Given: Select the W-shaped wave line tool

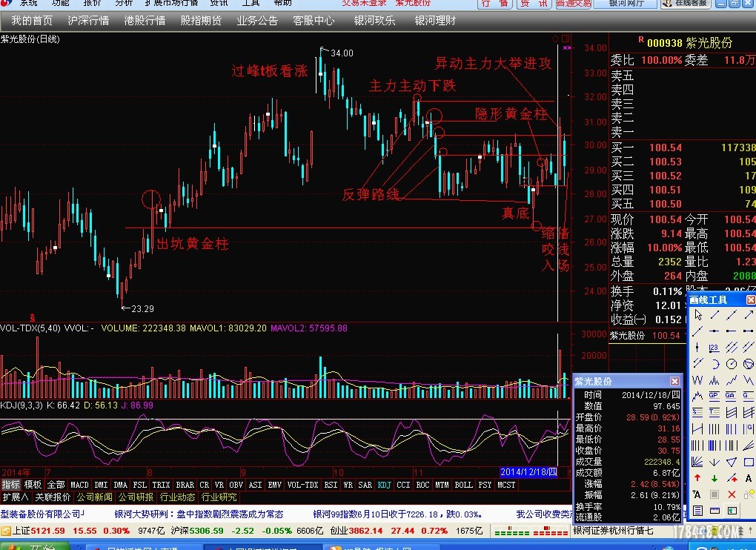Looking at the screenshot, I should (697, 380).
